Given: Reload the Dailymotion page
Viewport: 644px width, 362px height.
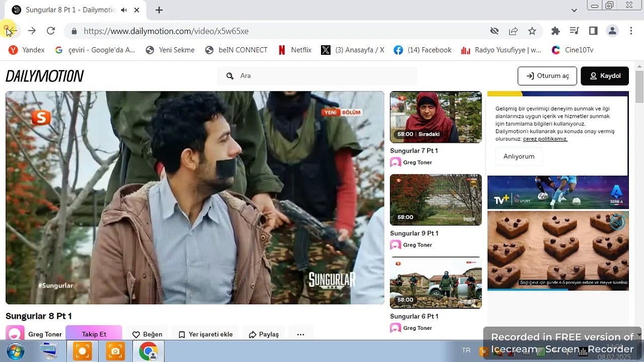Looking at the screenshot, I should pyautogui.click(x=51, y=31).
